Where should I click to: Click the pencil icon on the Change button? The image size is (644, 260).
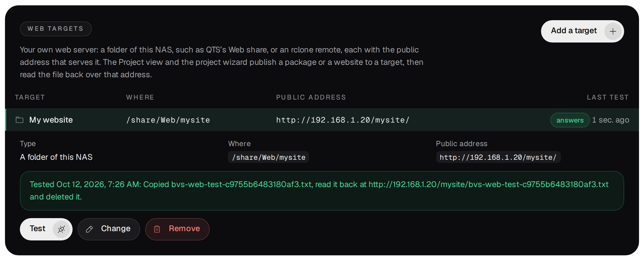click(x=89, y=229)
